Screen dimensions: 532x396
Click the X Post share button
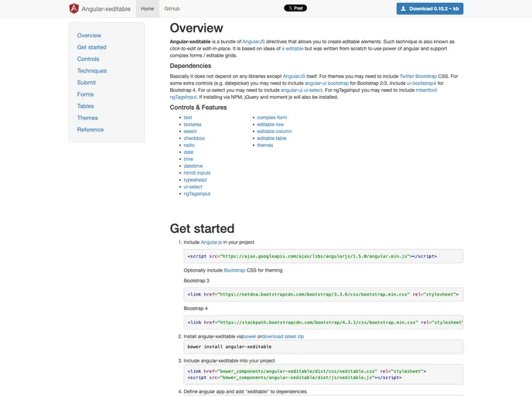(295, 9)
